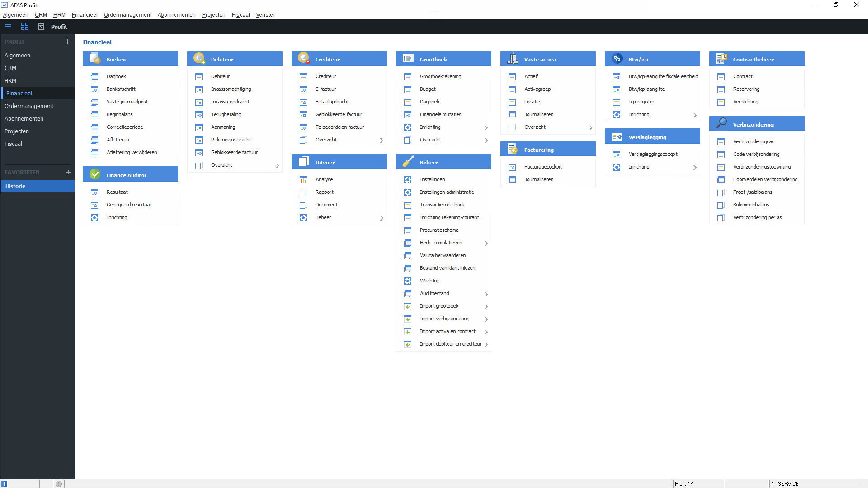Click the Verbijzondering magnifier icon

tap(721, 124)
